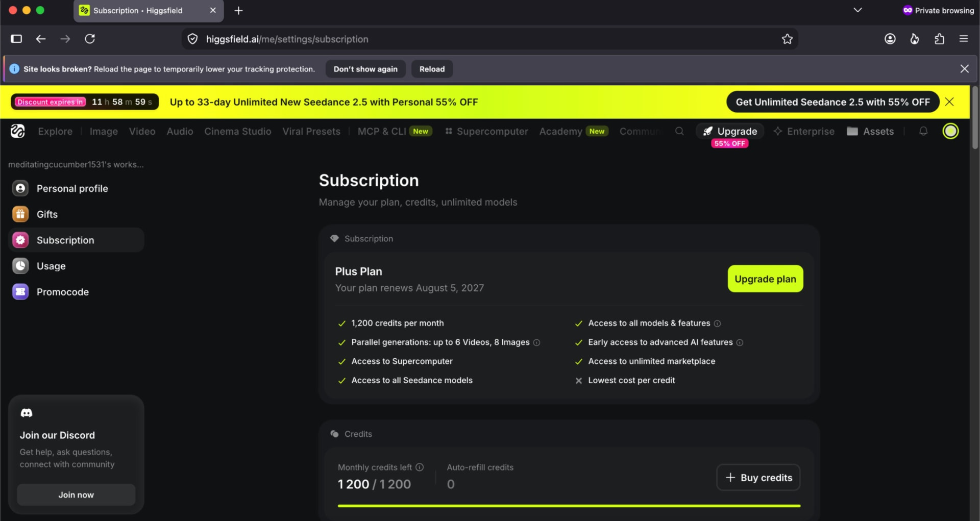Open the Video menu
Viewport: 980px width, 521px height.
(142, 131)
